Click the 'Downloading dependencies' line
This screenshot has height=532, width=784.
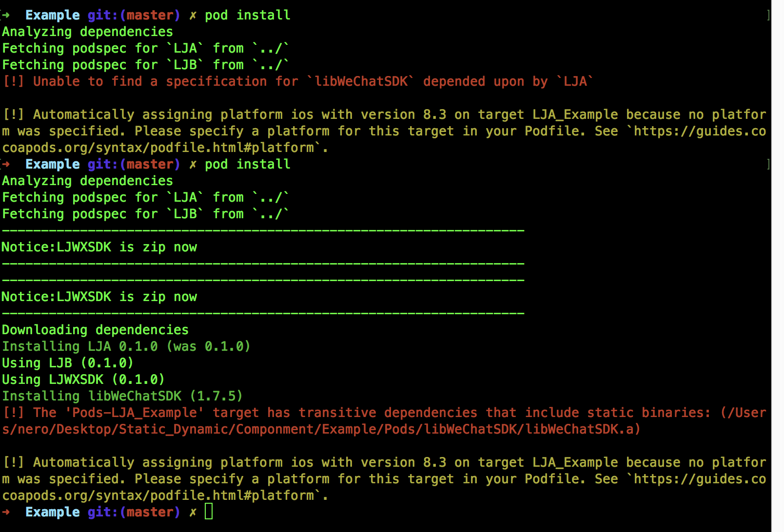pyautogui.click(x=95, y=330)
